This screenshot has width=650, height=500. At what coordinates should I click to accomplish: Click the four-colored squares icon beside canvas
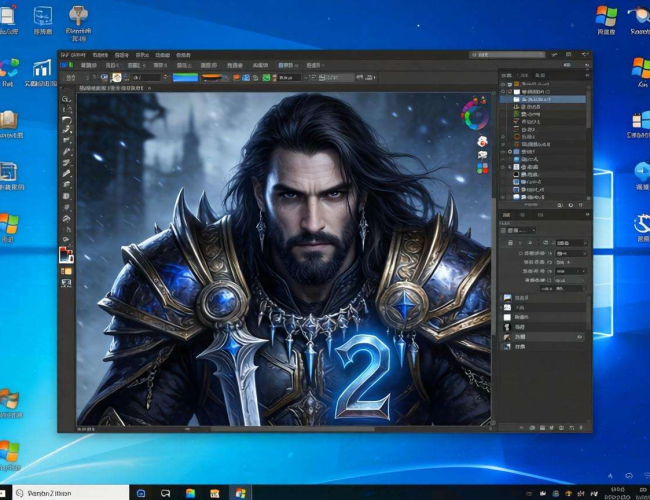click(482, 168)
